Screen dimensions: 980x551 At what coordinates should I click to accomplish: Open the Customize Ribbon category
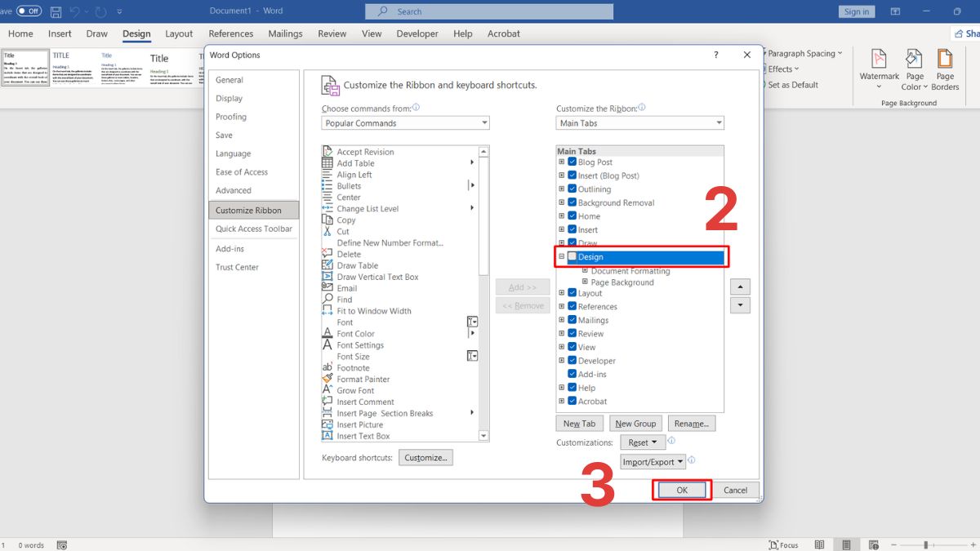coord(254,211)
